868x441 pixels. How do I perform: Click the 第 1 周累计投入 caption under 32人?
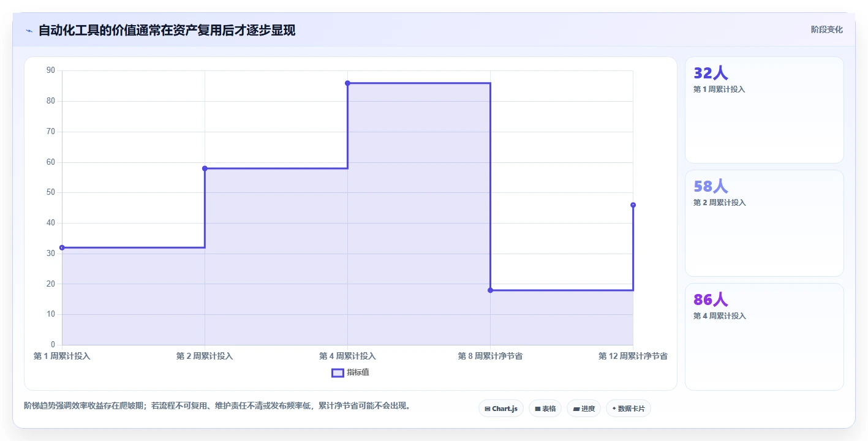point(719,89)
